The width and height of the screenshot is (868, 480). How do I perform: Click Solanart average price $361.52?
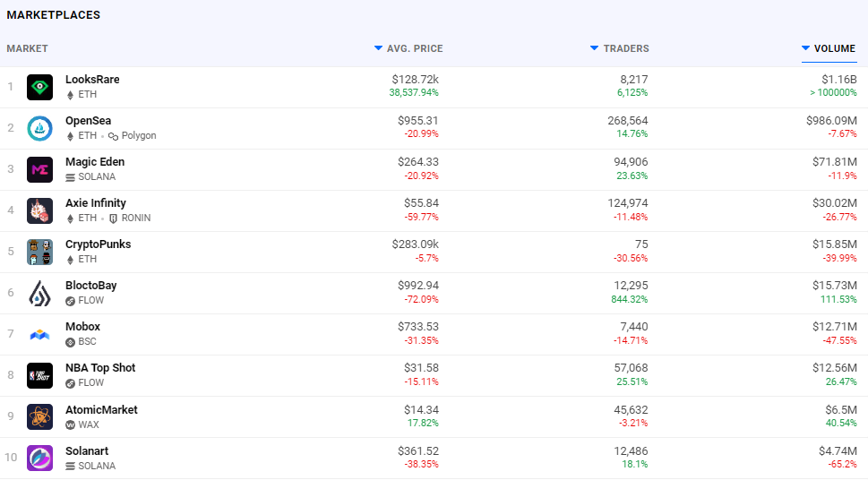tap(418, 451)
